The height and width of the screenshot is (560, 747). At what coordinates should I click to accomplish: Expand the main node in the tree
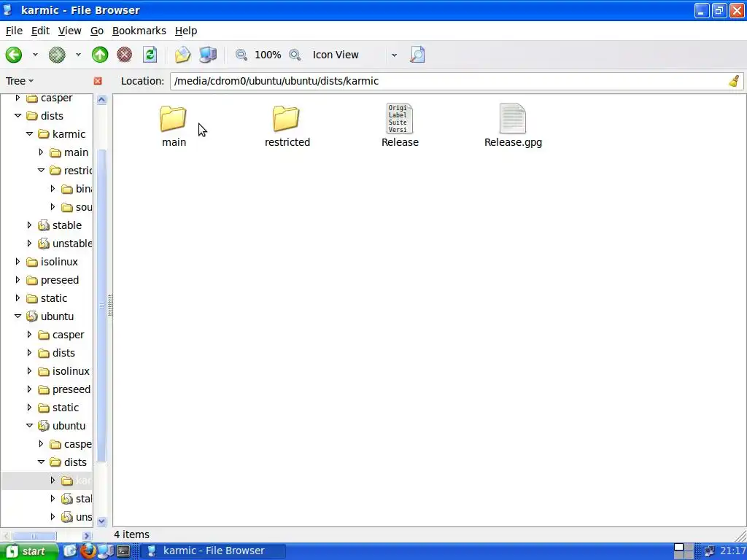point(41,152)
